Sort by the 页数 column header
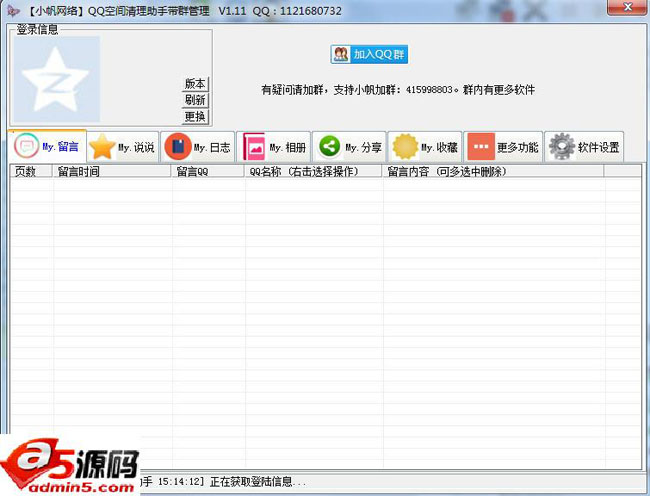The image size is (650, 496). pyautogui.click(x=31, y=172)
